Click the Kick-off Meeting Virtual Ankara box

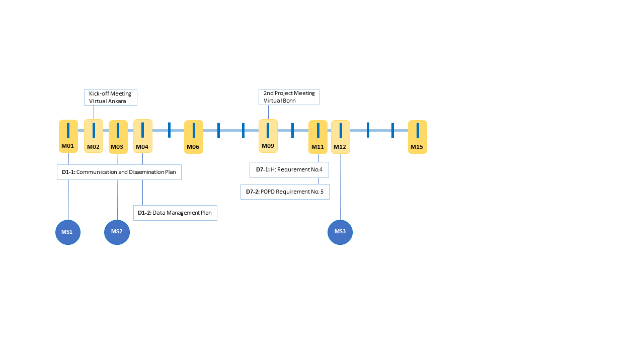click(110, 98)
